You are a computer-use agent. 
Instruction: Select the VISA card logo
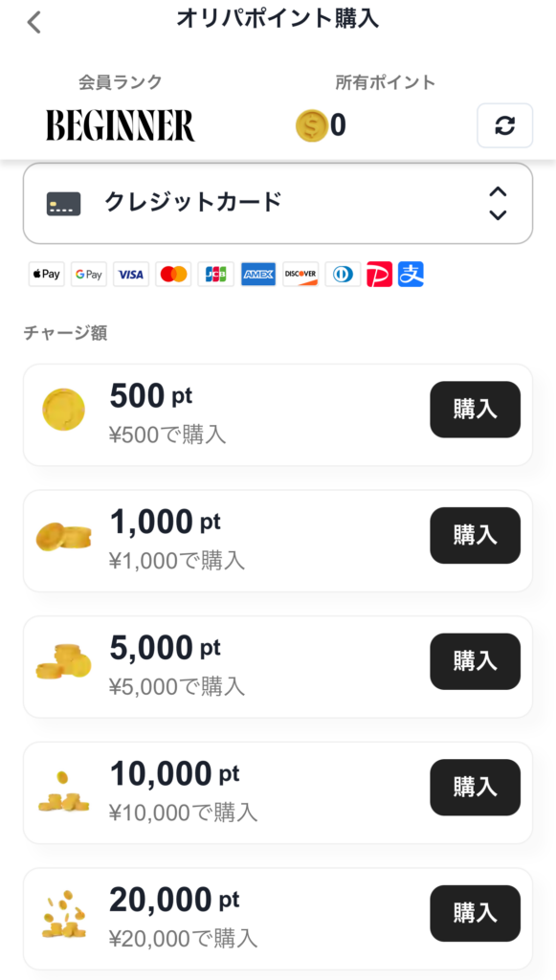pyautogui.click(x=131, y=275)
